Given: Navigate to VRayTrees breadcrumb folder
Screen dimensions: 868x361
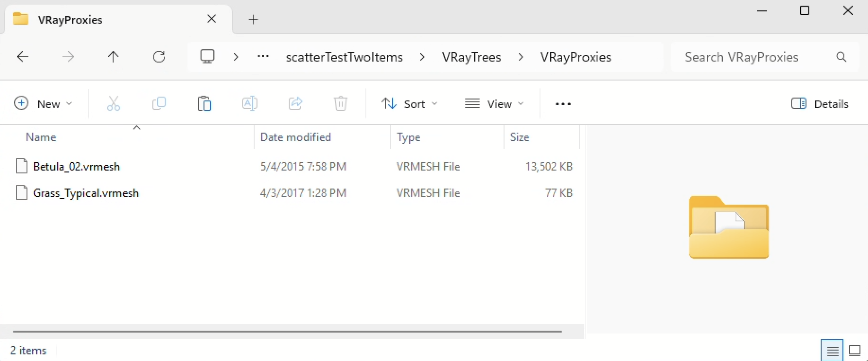Looking at the screenshot, I should (x=471, y=57).
